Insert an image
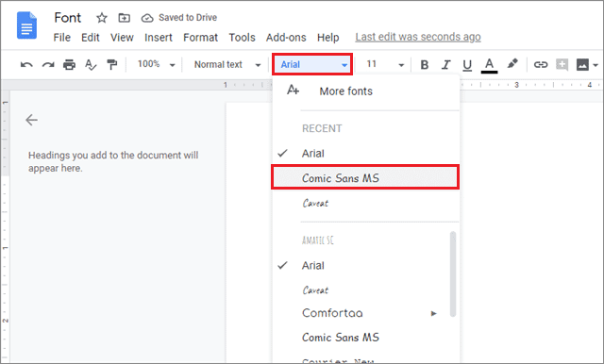Screen dimensions: 604x364 [582, 65]
